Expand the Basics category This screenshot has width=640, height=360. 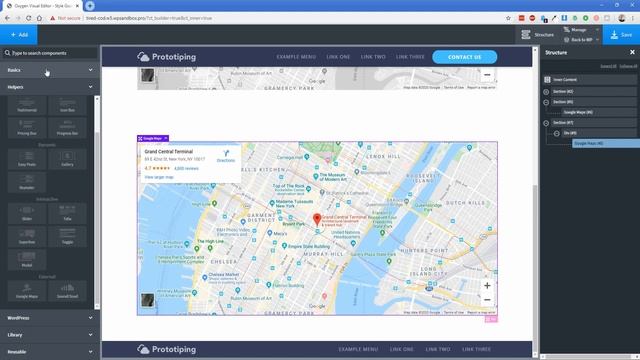click(x=49, y=70)
